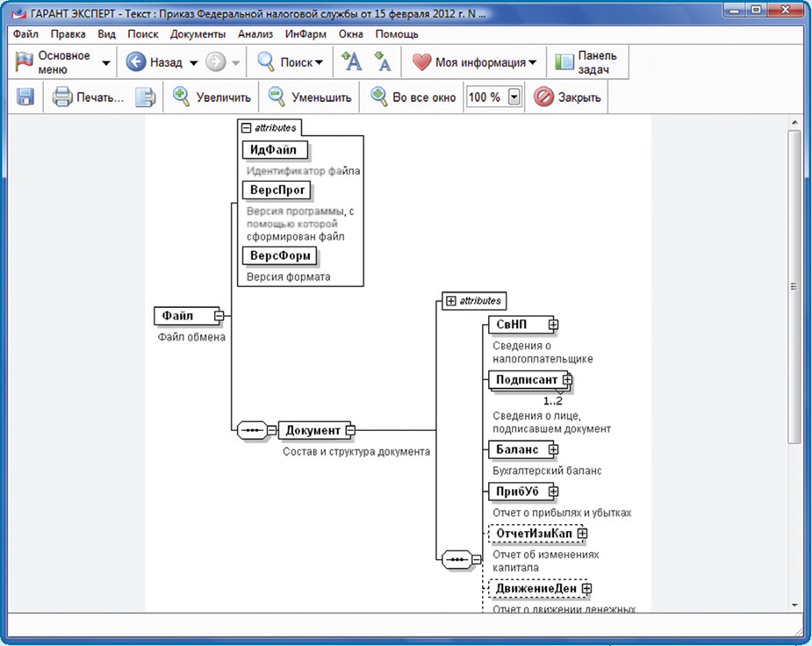812x646 pixels.
Task: Expand the Баланс node
Action: click(553, 449)
